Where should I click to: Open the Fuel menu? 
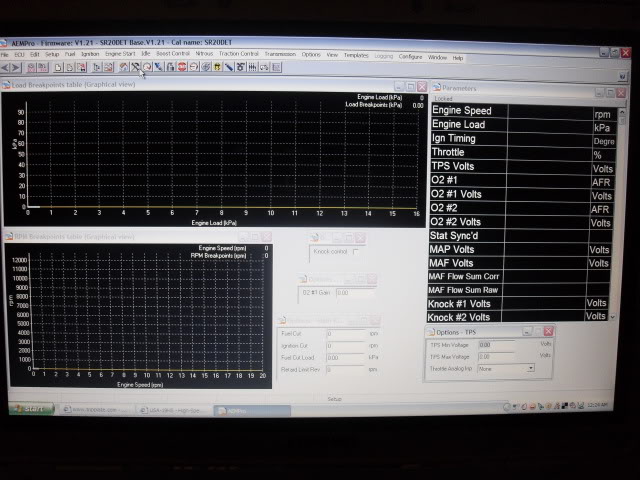(x=70, y=54)
